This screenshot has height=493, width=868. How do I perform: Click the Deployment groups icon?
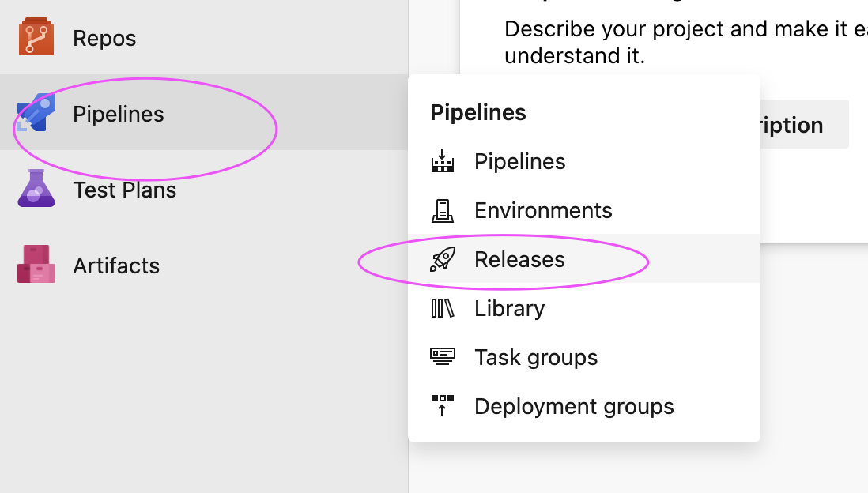click(443, 406)
